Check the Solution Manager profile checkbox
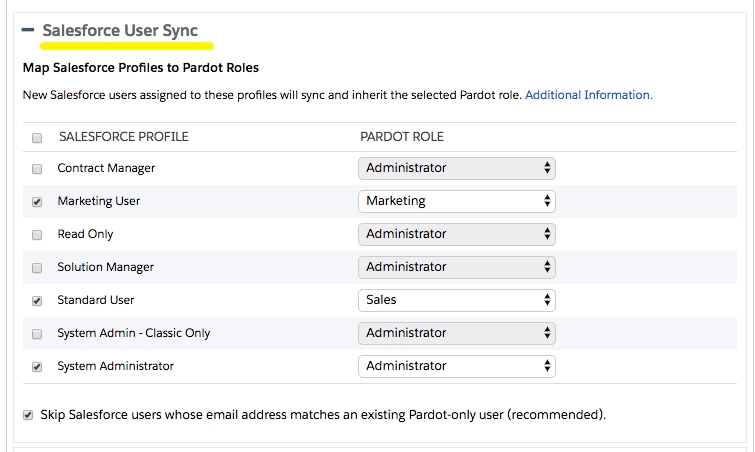This screenshot has height=452, width=755. 37,268
